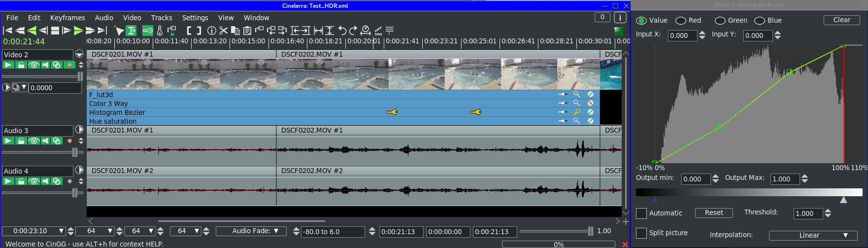Toggle on/off the Histogram Bezier effect

click(590, 112)
